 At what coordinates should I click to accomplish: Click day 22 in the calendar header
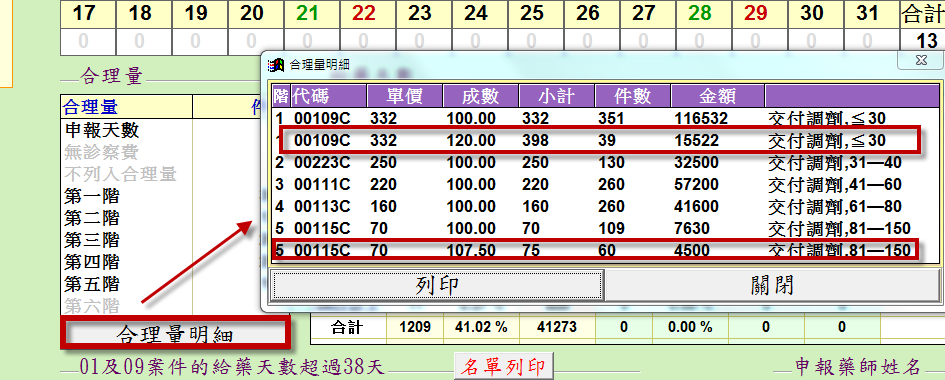tap(363, 13)
